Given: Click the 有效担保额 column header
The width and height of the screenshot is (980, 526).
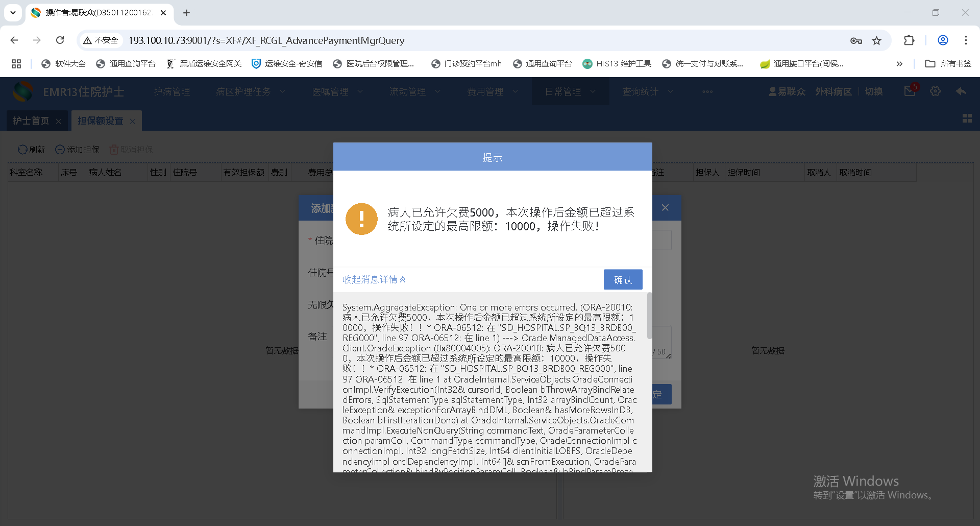Looking at the screenshot, I should click(244, 173).
